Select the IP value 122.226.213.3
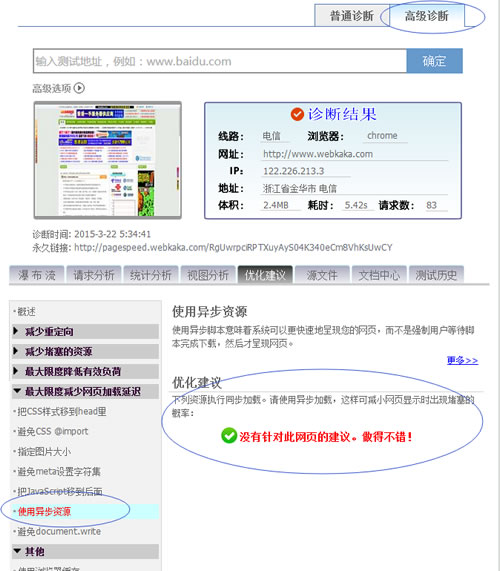 (294, 171)
